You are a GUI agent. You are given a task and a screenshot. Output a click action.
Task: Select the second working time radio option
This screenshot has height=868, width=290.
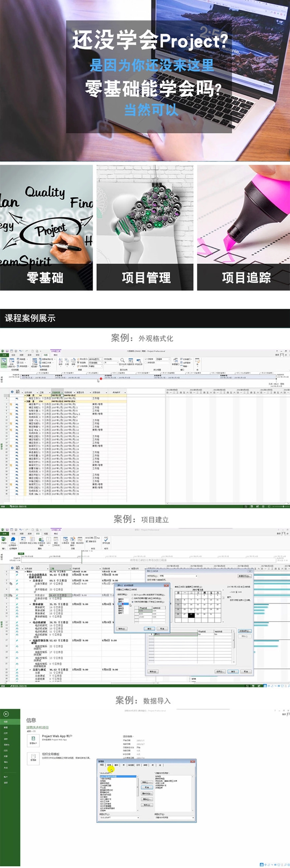(133, 598)
